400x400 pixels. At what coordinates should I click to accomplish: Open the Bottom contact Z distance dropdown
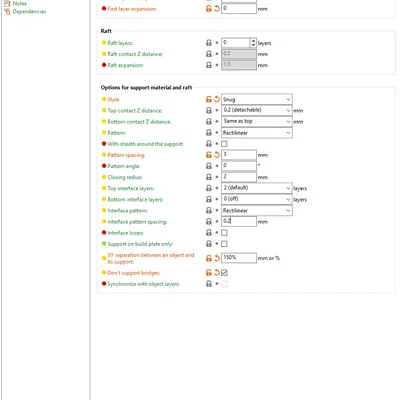point(257,121)
